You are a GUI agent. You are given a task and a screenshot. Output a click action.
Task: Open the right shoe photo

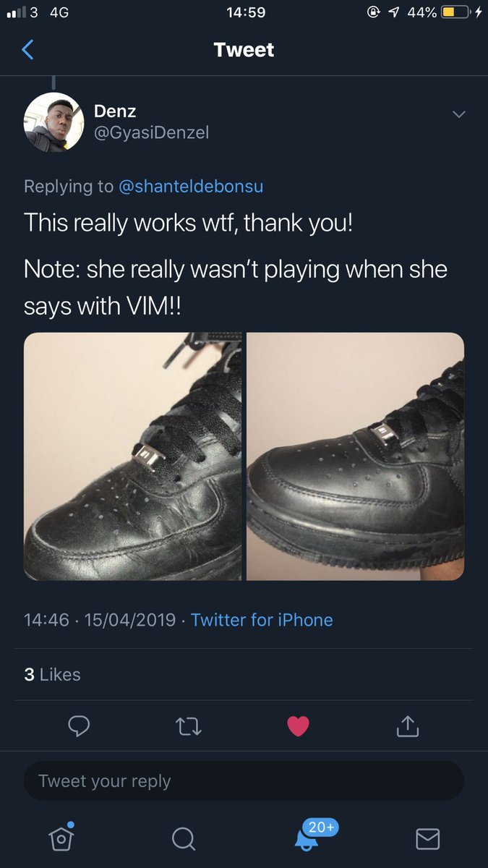tap(355, 456)
